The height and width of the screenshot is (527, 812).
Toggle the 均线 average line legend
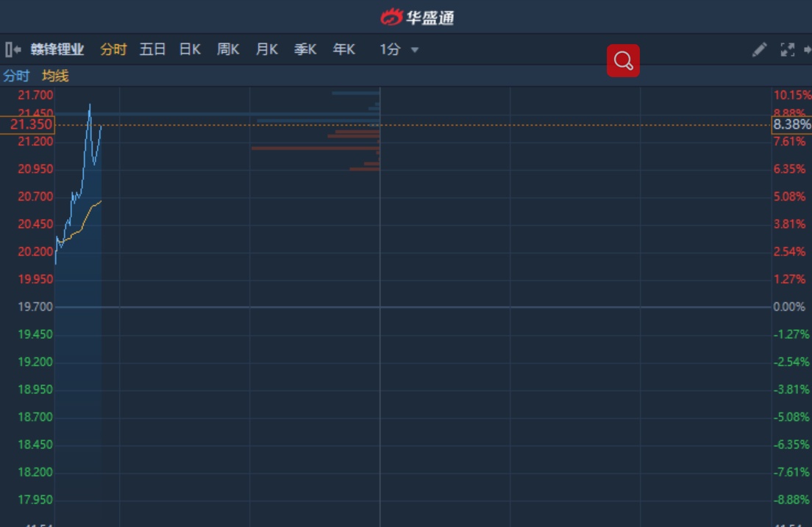tap(55, 76)
